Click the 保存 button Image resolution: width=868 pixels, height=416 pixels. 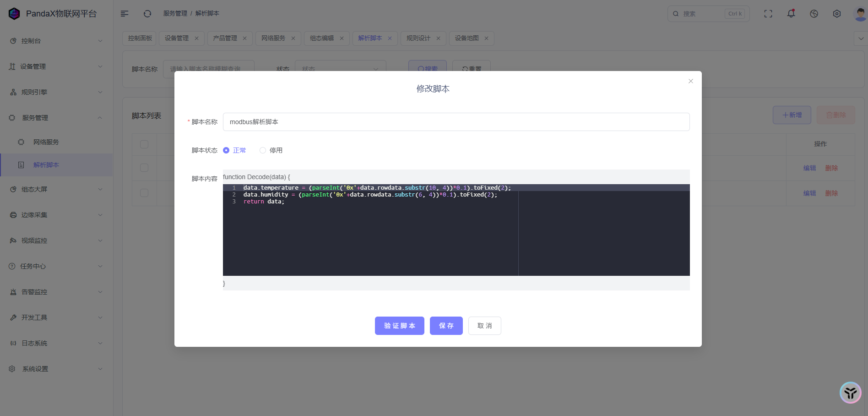tap(446, 326)
